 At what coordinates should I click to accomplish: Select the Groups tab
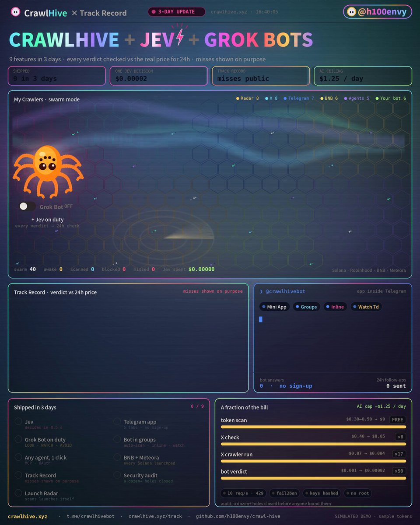(306, 307)
